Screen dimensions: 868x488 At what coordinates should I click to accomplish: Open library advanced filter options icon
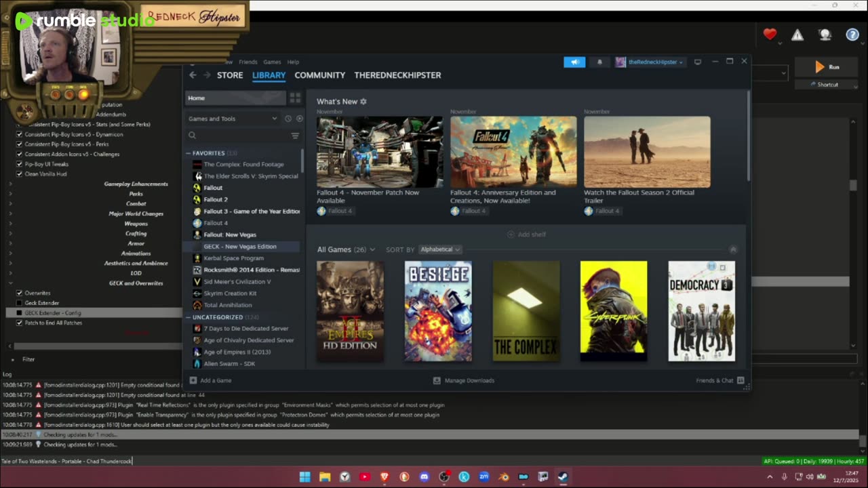295,136
